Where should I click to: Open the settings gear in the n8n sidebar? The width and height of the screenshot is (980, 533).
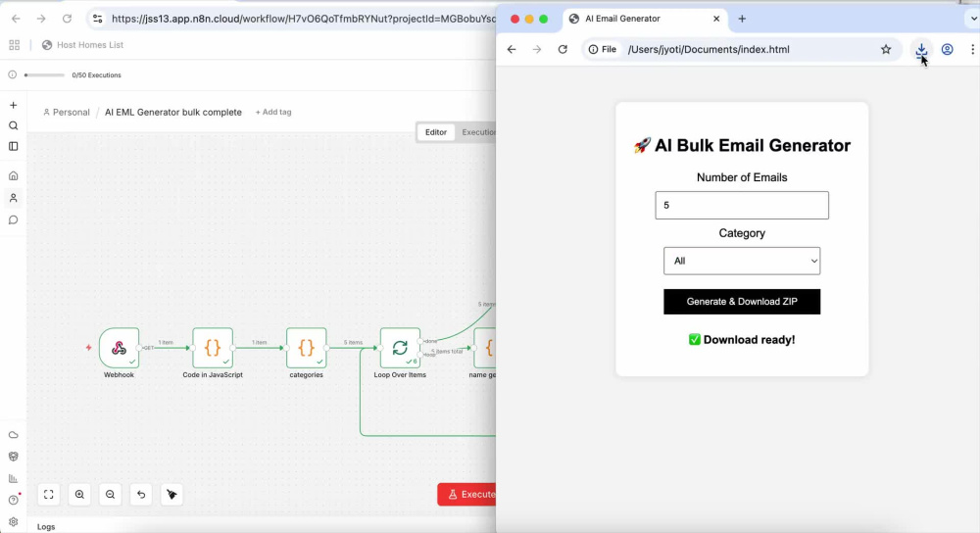pos(13,522)
